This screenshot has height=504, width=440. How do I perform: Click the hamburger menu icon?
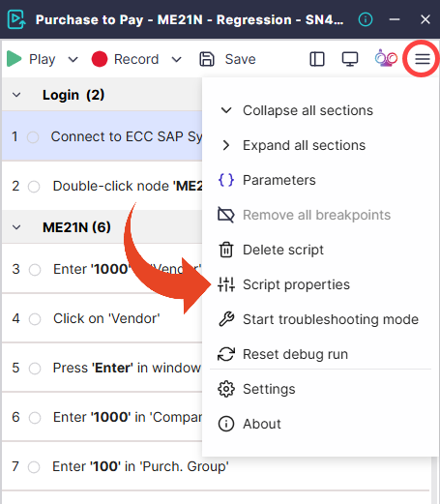[422, 59]
